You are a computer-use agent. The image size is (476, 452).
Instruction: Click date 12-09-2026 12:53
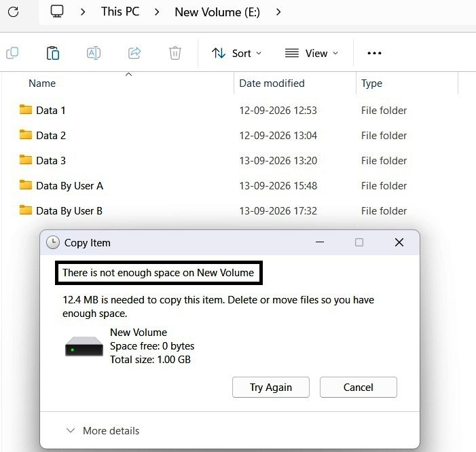pos(278,111)
